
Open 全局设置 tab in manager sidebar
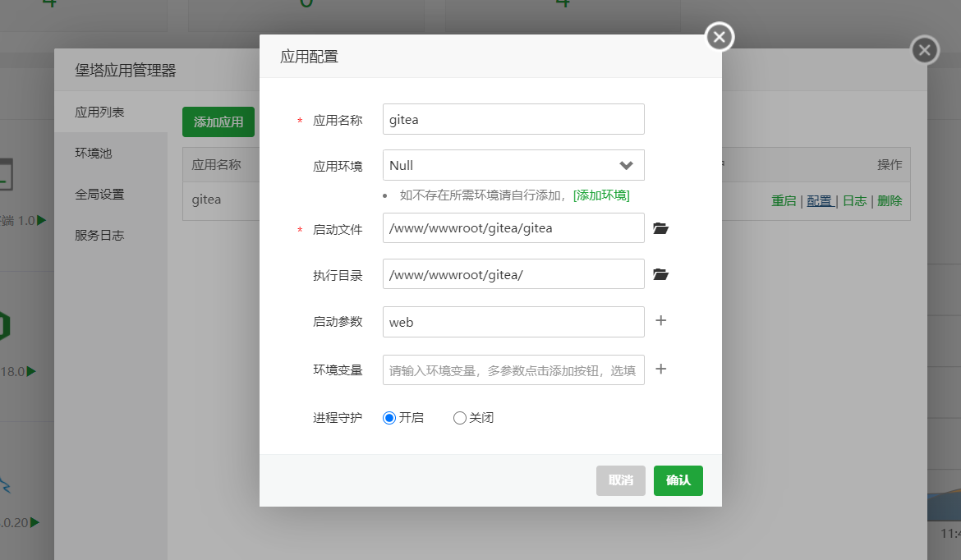click(x=110, y=195)
